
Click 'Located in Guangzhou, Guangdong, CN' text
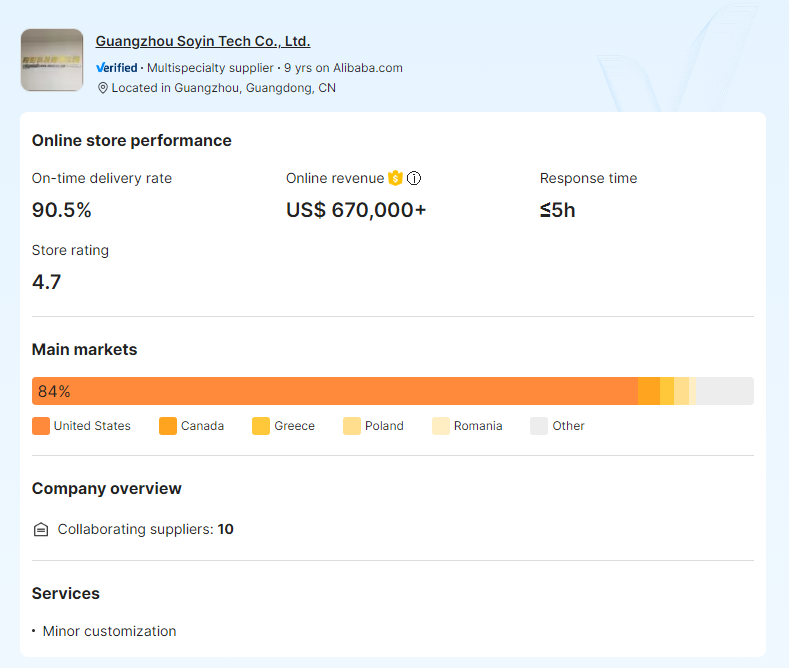[223, 88]
